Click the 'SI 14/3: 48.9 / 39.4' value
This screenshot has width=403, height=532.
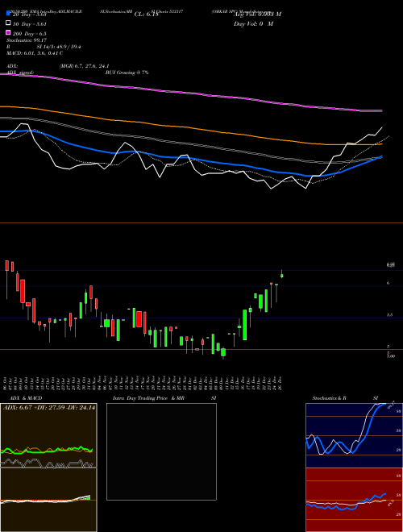59,47
